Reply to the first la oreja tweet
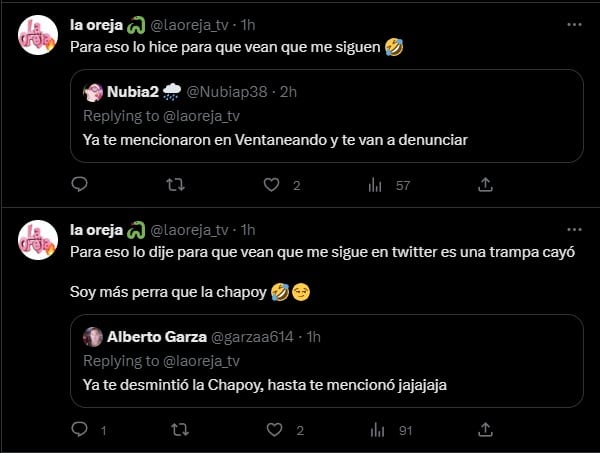Image resolution: width=600 pixels, height=453 pixels. 80,184
